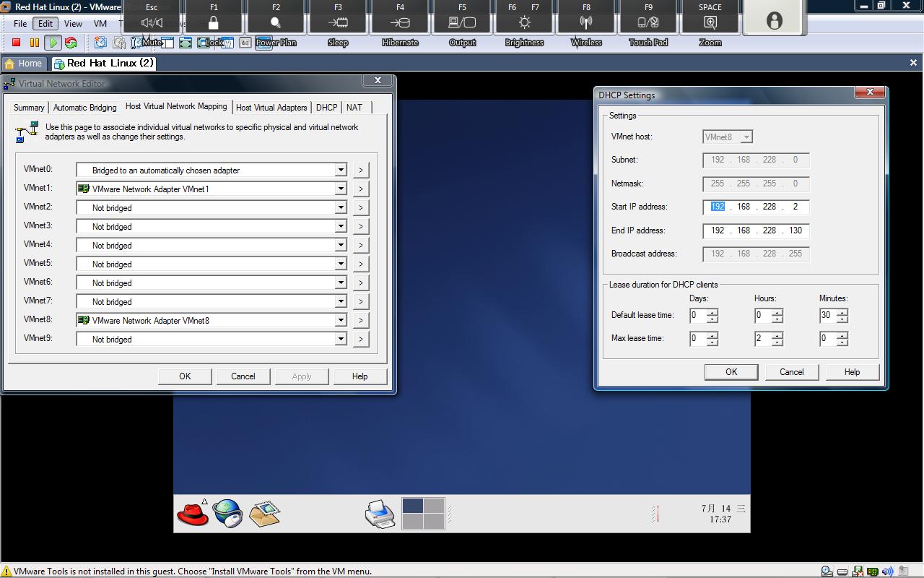Click the Reset virtual machine icon

coord(71,43)
